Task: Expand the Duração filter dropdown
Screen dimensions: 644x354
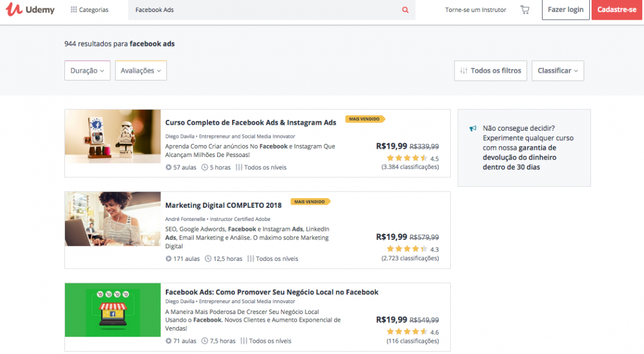Action: 88,70
